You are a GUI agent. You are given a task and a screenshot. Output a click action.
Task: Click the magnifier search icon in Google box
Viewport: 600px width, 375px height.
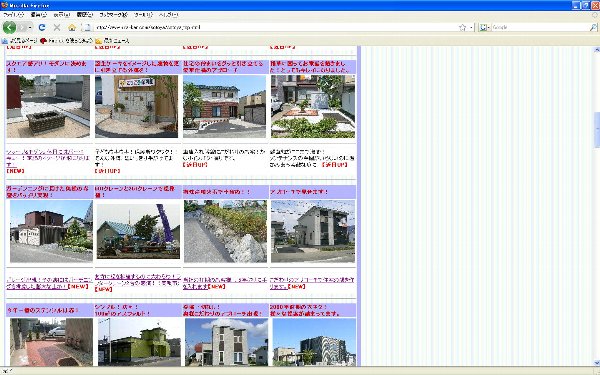click(x=593, y=27)
